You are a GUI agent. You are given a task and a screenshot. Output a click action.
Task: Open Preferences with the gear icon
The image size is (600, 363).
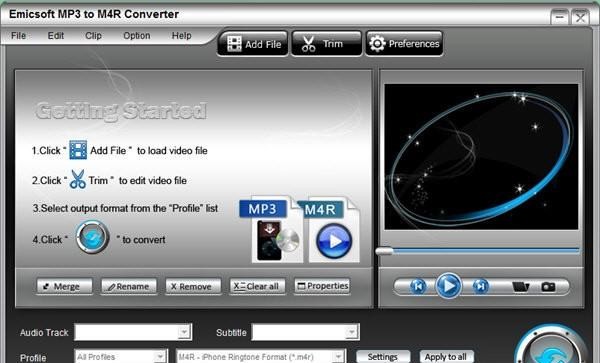click(404, 44)
